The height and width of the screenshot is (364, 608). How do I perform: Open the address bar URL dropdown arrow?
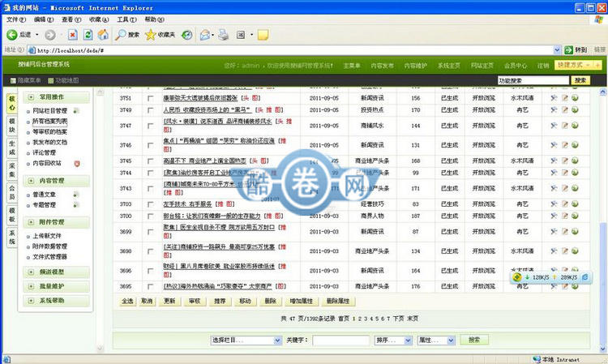pos(557,50)
